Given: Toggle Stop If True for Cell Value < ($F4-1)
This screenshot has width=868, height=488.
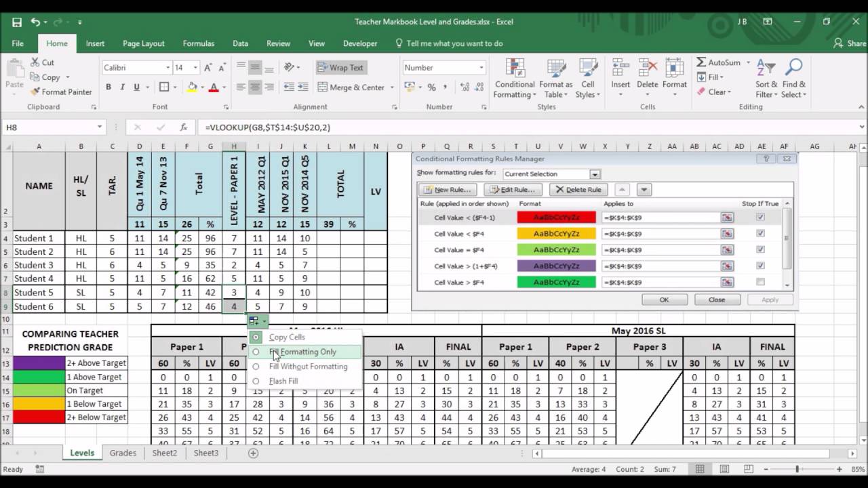Looking at the screenshot, I should (x=760, y=218).
